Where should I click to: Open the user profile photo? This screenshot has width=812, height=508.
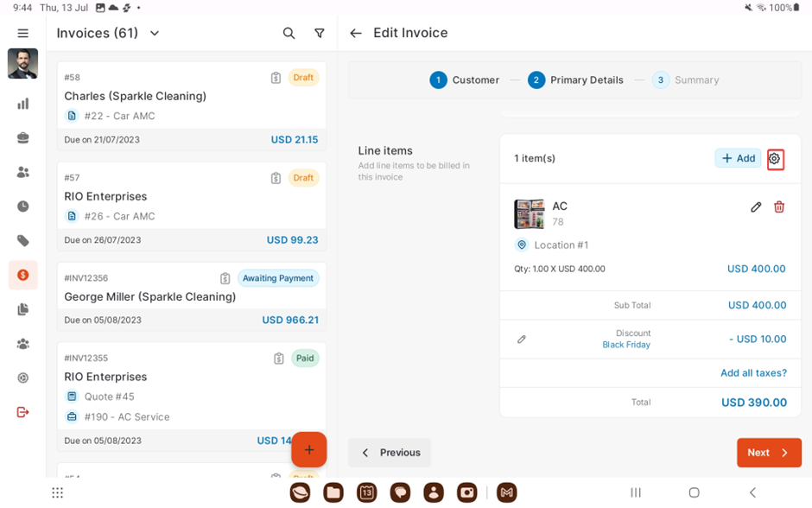pos(22,64)
